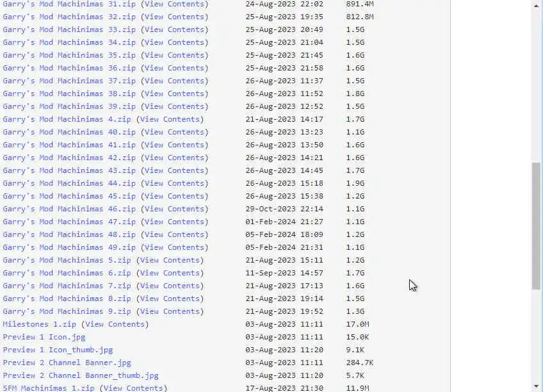View Contents of Machinimas 47.zip
543x392 pixels.
[175, 222]
